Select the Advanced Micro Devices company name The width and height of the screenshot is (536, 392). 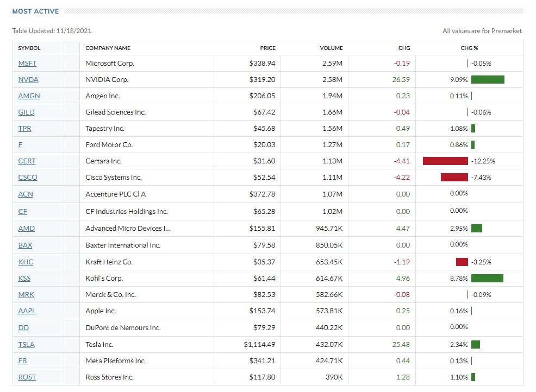coord(128,229)
